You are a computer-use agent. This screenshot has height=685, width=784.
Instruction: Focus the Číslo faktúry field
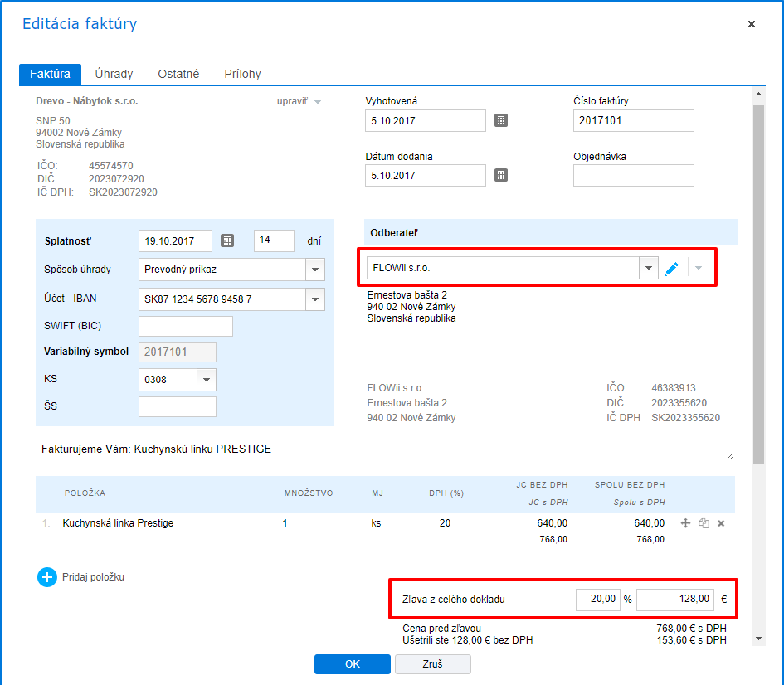[634, 121]
